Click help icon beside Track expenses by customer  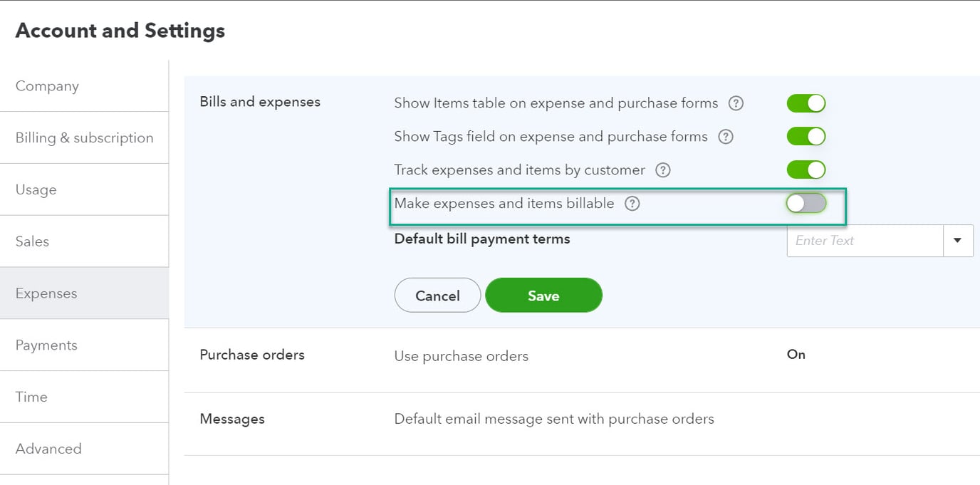click(x=662, y=170)
